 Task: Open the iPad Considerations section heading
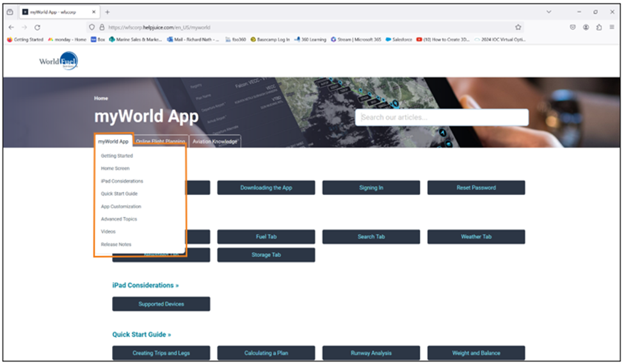click(145, 285)
